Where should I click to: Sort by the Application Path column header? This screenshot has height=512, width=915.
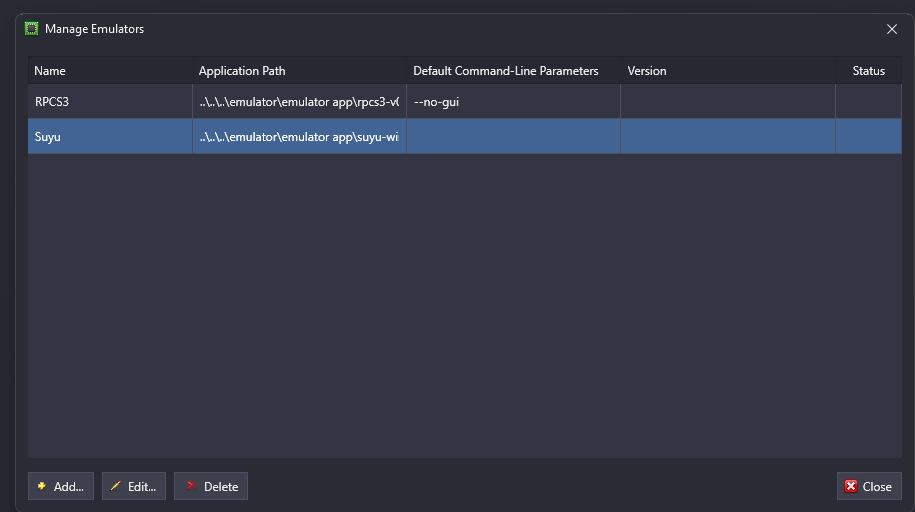click(x=298, y=71)
